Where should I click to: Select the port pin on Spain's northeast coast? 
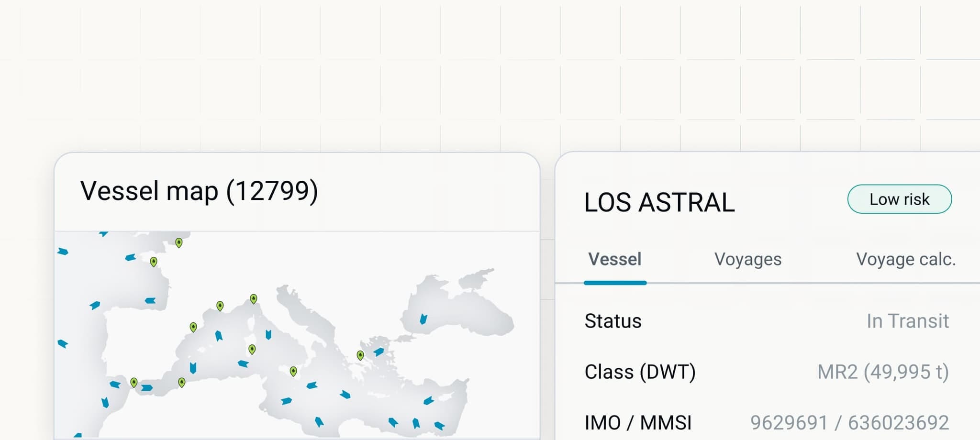pyautogui.click(x=193, y=327)
